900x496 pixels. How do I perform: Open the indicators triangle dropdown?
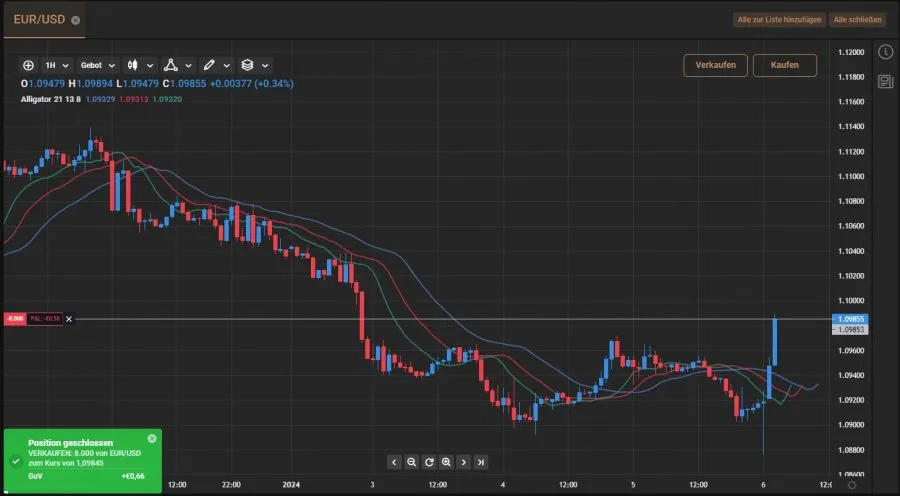tap(177, 65)
